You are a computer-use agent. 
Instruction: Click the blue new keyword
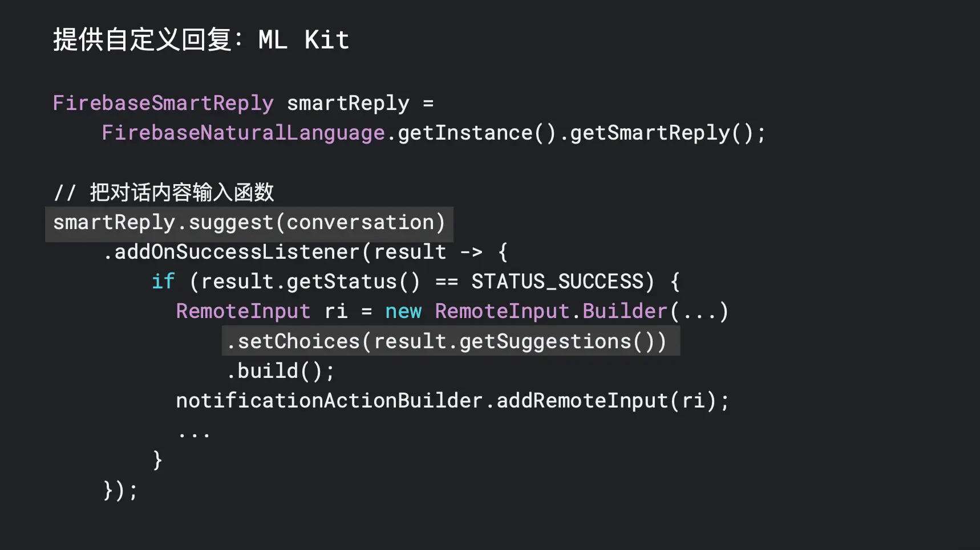click(403, 312)
